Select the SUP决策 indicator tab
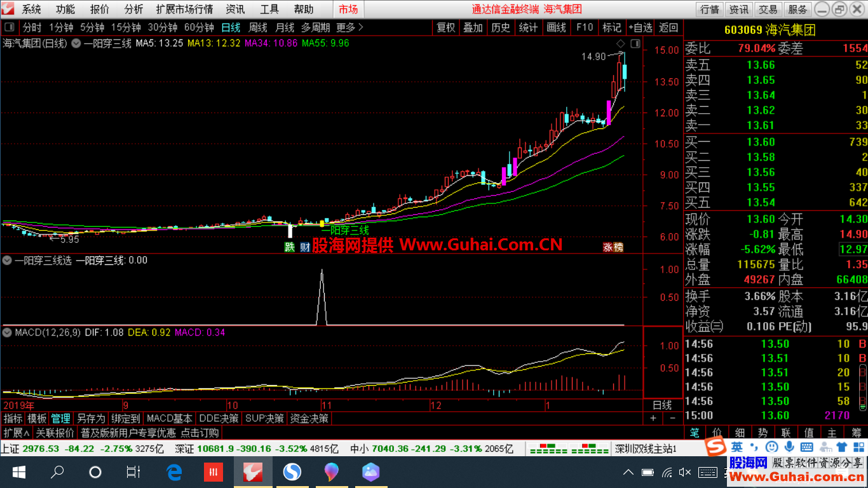Screen dimensions: 868x488 264,419
